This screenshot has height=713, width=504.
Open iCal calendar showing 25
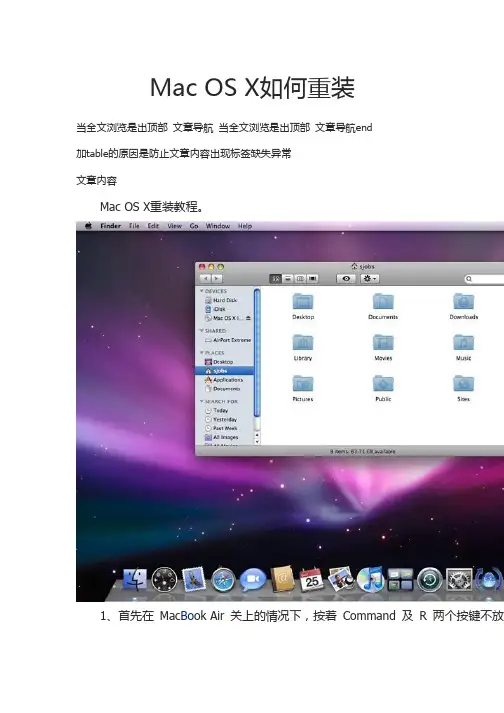tap(312, 580)
